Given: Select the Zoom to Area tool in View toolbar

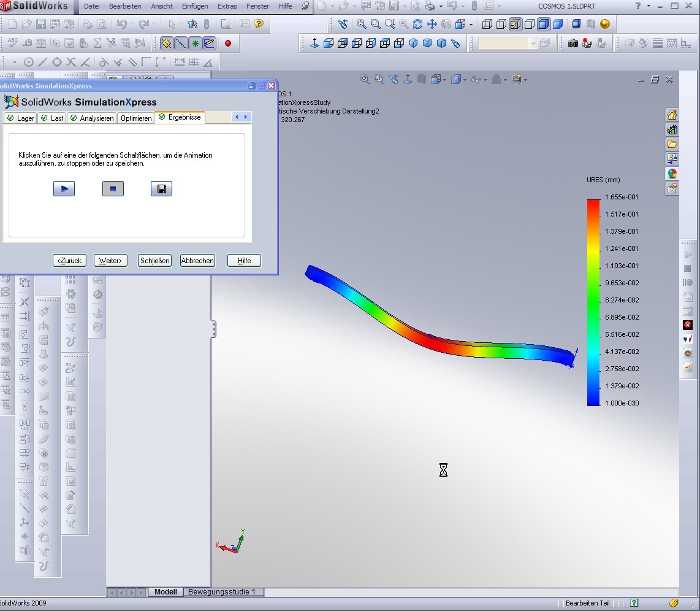Looking at the screenshot, I should coord(376,24).
